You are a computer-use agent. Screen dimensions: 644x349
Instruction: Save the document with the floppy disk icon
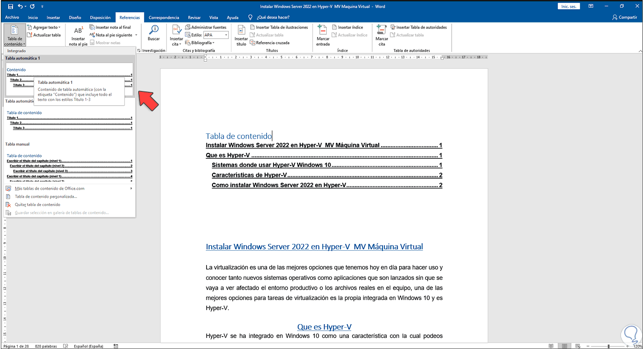(x=11, y=6)
